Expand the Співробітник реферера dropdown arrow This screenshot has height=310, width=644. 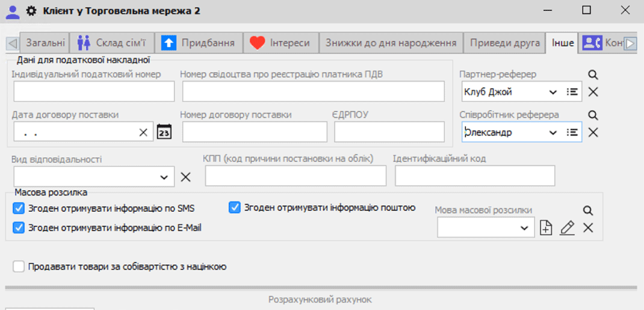pyautogui.click(x=553, y=132)
